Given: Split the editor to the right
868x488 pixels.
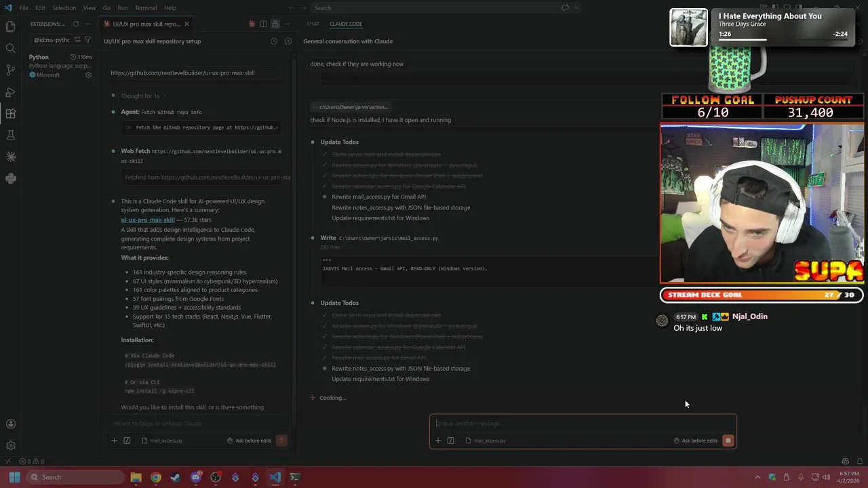Looking at the screenshot, I should [x=263, y=24].
